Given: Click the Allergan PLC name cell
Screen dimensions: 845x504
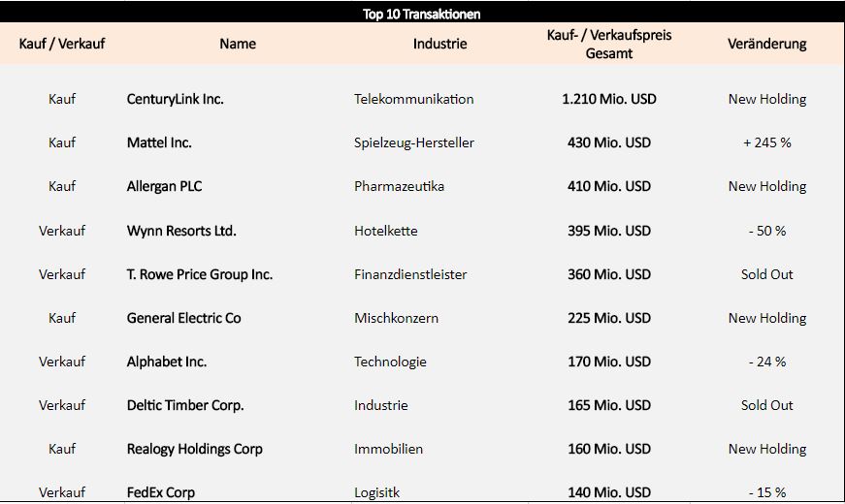Looking at the screenshot, I should (x=164, y=186).
